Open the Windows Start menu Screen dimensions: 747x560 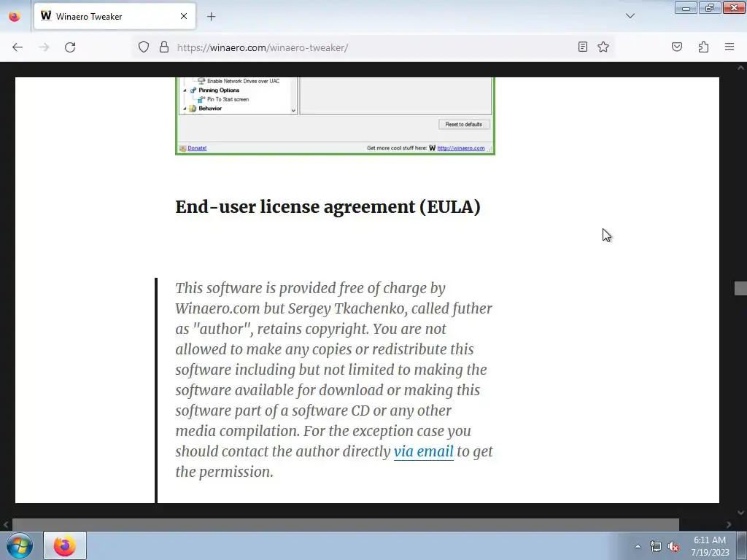pyautogui.click(x=20, y=545)
